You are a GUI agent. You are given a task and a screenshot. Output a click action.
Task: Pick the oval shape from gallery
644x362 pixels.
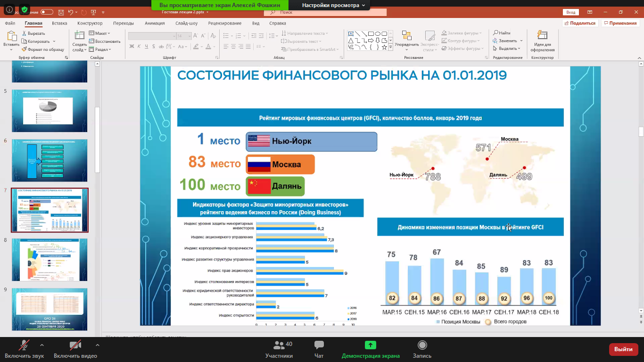point(378,34)
